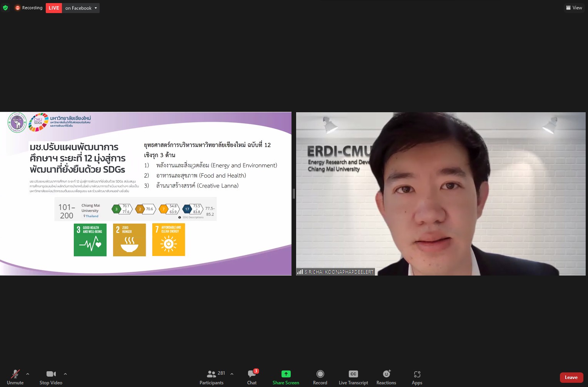Click the red LIVE indicator
The height and width of the screenshot is (387, 588).
coord(54,8)
